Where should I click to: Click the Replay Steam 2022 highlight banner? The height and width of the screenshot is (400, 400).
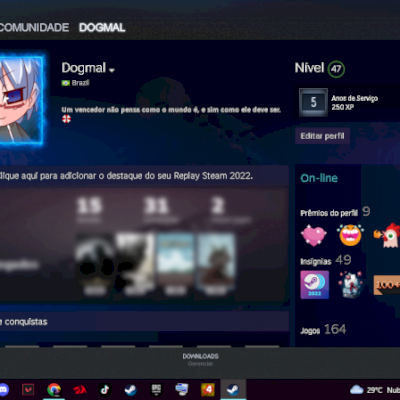pos(144,176)
